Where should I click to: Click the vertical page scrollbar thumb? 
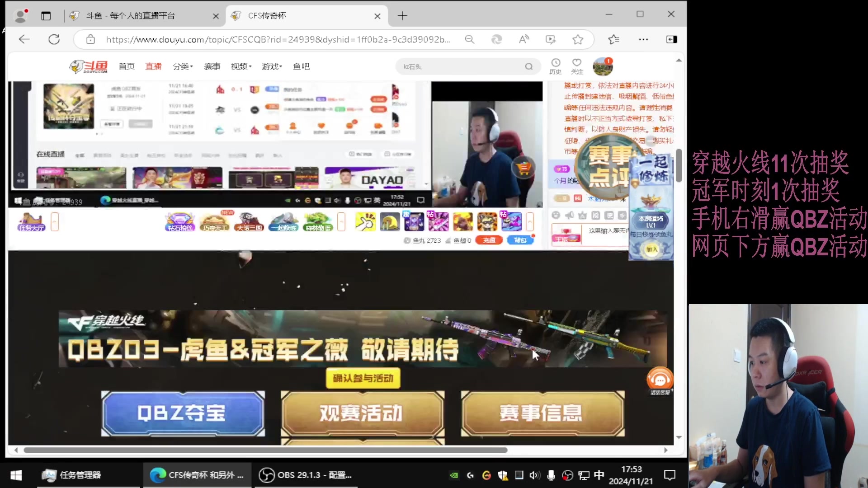679,166
